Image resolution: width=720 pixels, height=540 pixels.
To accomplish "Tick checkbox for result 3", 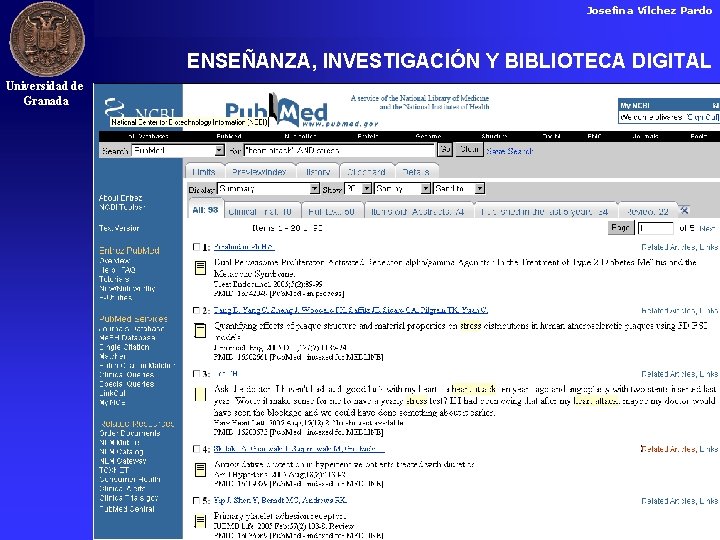I will (197, 374).
